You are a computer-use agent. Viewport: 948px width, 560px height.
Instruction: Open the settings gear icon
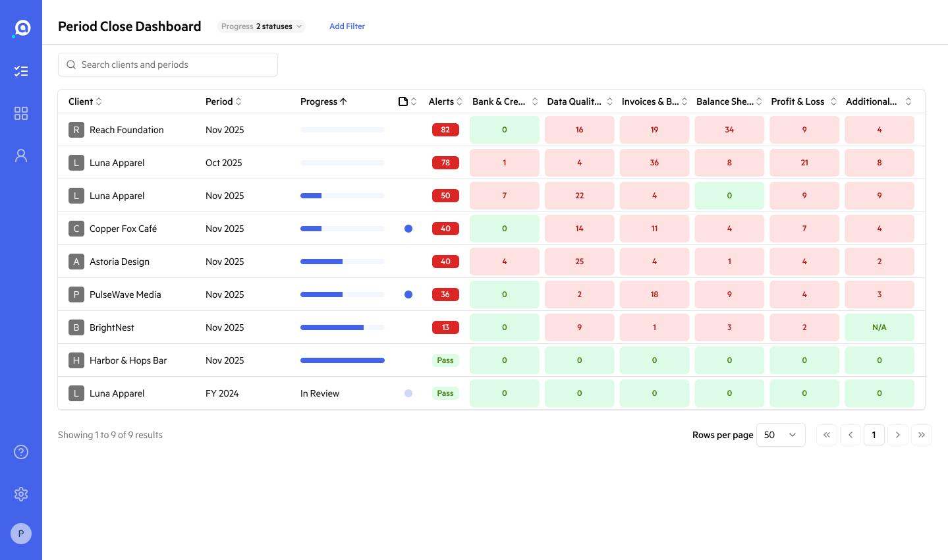21,494
